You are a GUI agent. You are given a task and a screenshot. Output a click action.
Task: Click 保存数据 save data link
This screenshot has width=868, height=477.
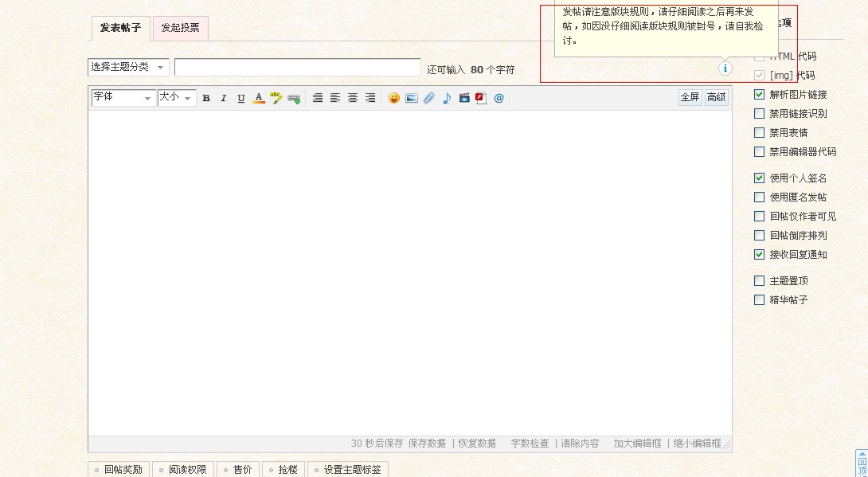coord(427,444)
